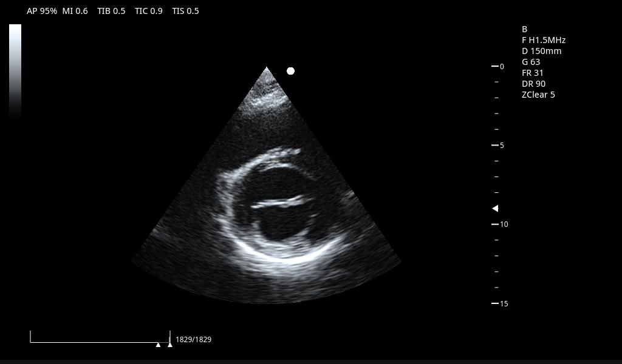Click the MI 0.6 mechanical index indicator
The image size is (622, 364).
tap(75, 11)
